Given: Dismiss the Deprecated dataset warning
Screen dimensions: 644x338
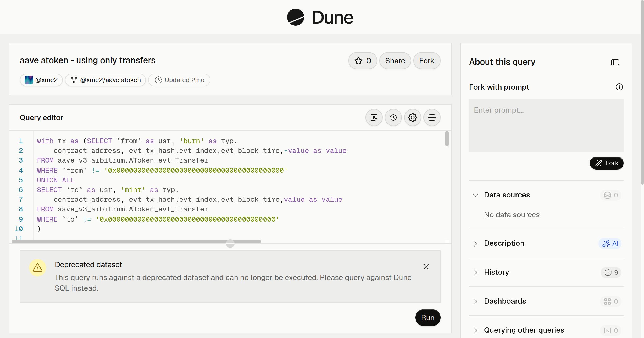Looking at the screenshot, I should (x=426, y=267).
